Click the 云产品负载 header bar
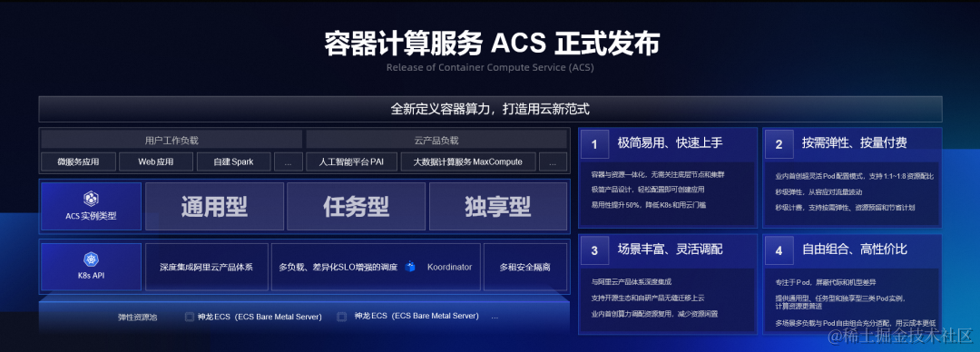This screenshot has width=980, height=352. [x=436, y=140]
